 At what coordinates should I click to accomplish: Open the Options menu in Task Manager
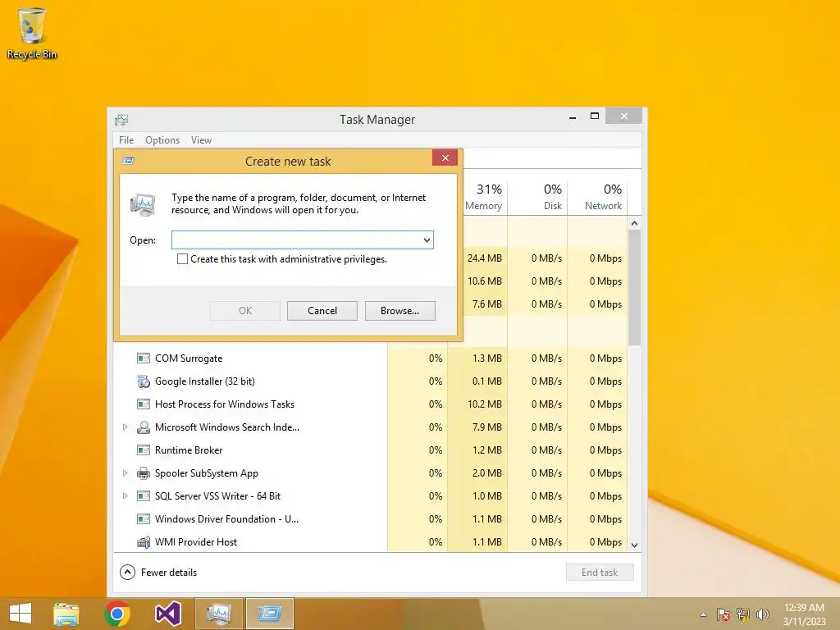point(162,140)
